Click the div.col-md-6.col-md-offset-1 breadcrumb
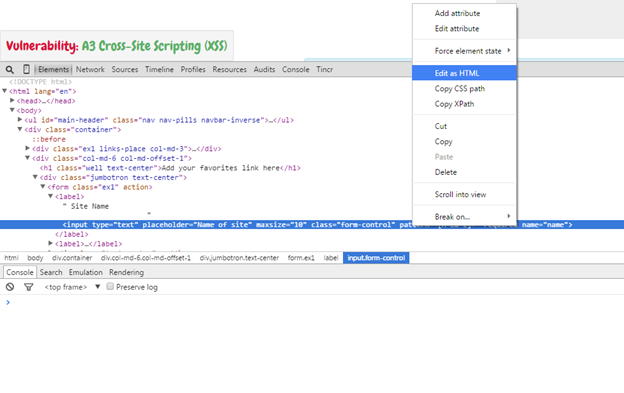Screen dimensions: 624x393 click(x=146, y=258)
